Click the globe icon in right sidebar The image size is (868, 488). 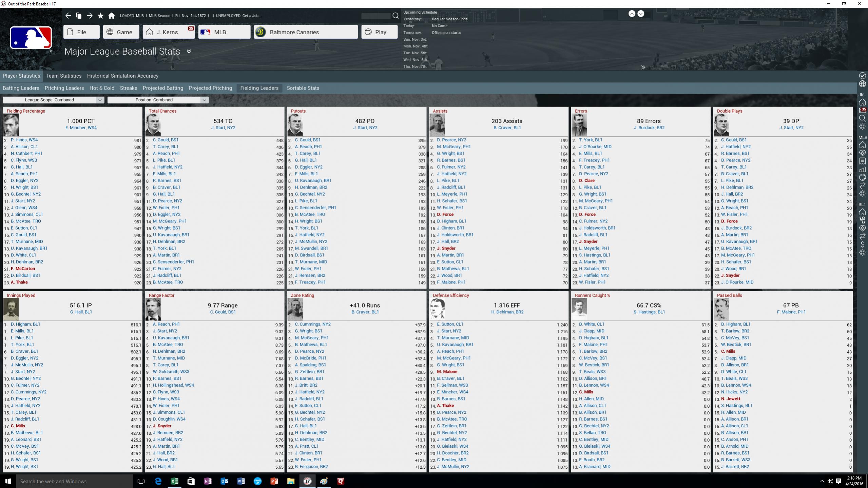point(862,84)
